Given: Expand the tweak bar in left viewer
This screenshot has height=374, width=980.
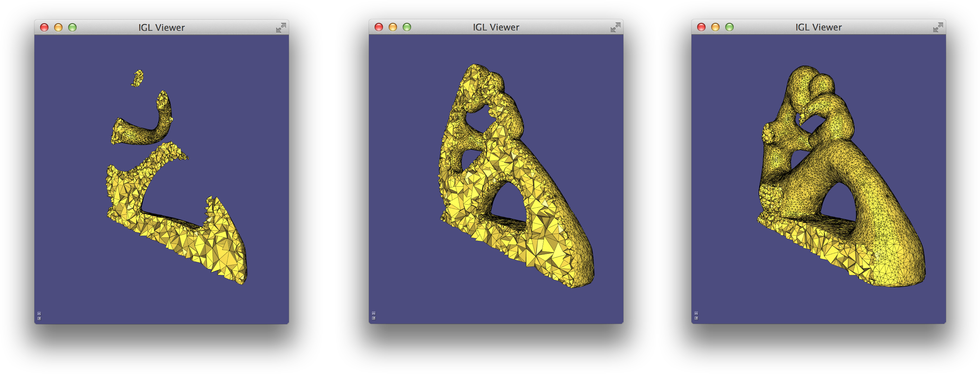Looking at the screenshot, I should click(x=39, y=314).
